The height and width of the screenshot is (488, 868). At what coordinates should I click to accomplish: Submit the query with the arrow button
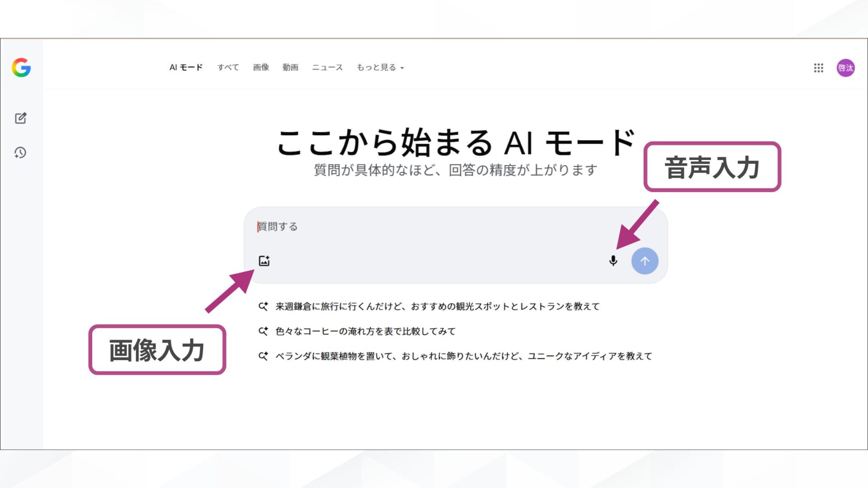[x=645, y=260]
